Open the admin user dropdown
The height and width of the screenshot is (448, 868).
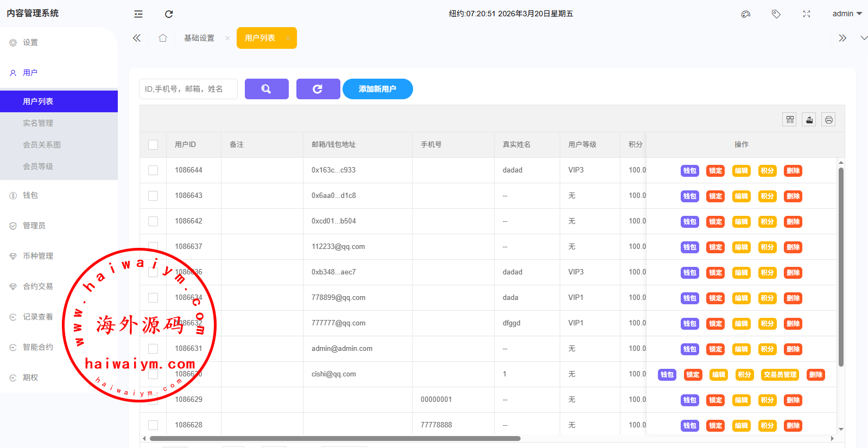click(847, 14)
